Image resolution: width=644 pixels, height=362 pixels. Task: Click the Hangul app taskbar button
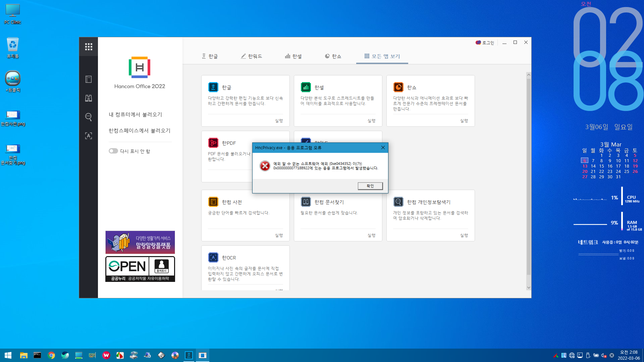[189, 355]
